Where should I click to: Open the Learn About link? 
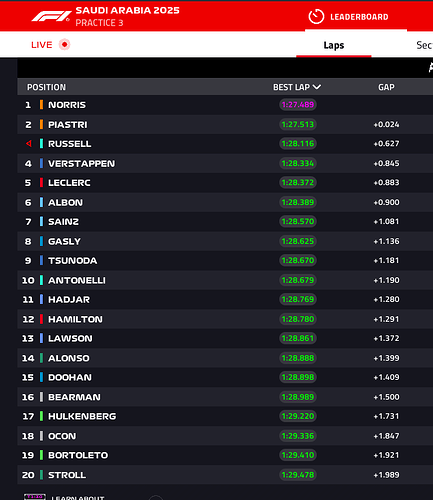(x=78, y=497)
